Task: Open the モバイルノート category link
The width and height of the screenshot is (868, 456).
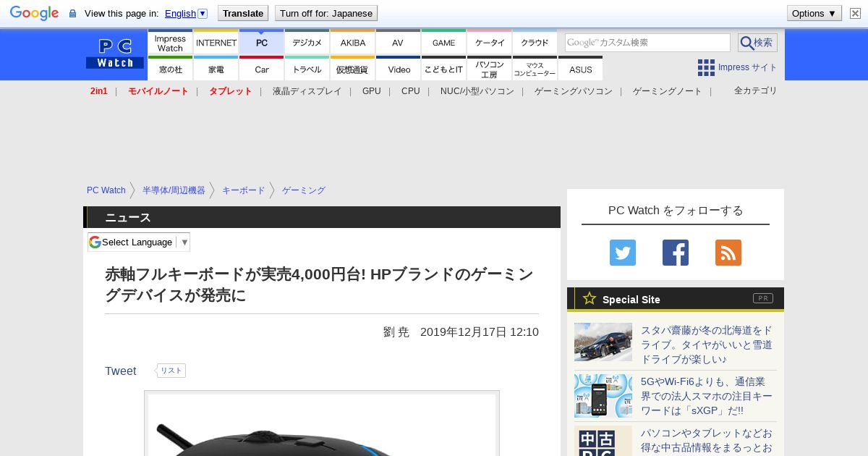Action: coord(158,91)
